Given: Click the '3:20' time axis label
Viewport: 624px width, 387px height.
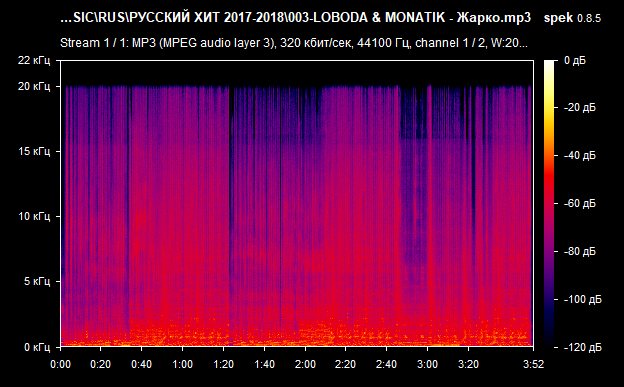Looking at the screenshot, I should tap(468, 364).
